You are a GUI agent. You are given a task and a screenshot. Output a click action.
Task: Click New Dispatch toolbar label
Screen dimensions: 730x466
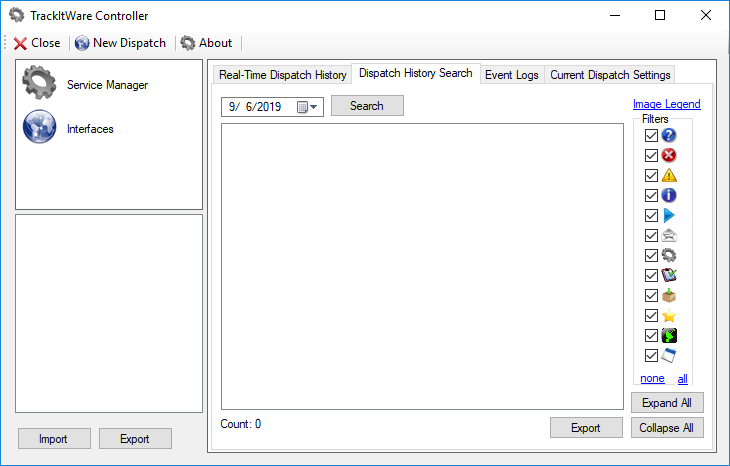129,43
